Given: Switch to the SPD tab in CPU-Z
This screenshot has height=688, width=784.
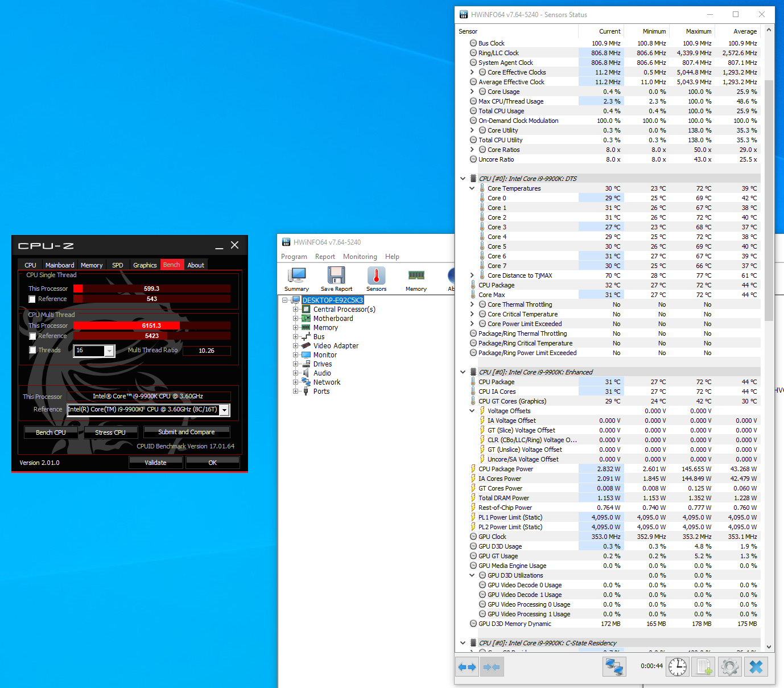Looking at the screenshot, I should [x=117, y=265].
